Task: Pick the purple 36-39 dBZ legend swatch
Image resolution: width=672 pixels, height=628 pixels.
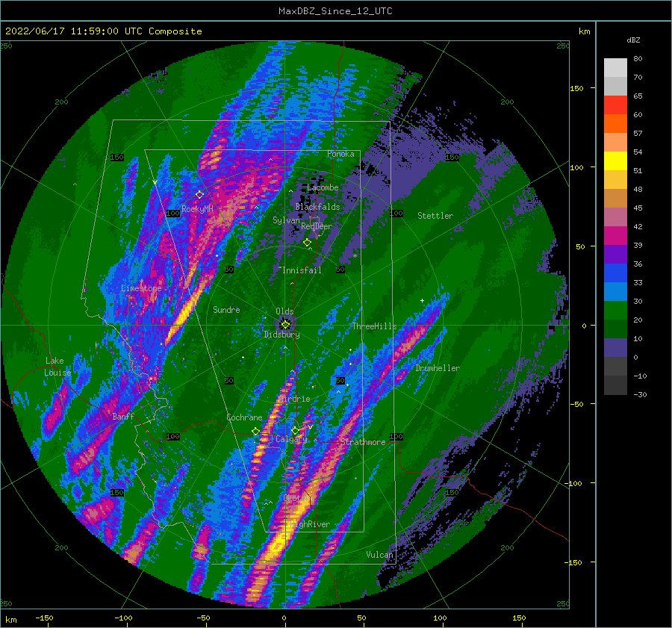Action: pos(615,255)
